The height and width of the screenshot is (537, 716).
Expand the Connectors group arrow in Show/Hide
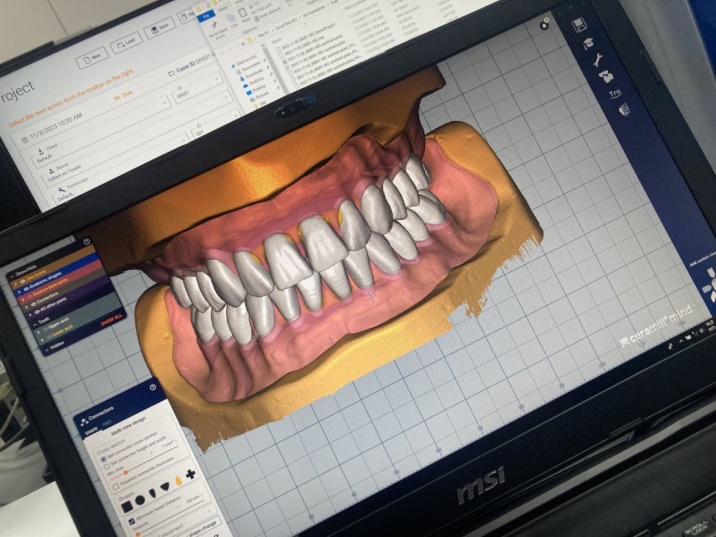tap(26, 306)
